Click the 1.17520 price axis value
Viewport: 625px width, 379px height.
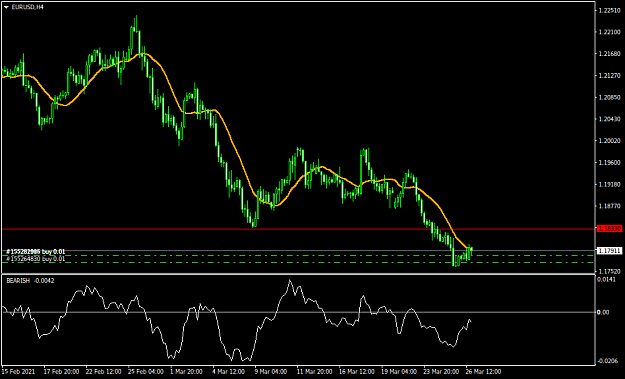tap(609, 271)
